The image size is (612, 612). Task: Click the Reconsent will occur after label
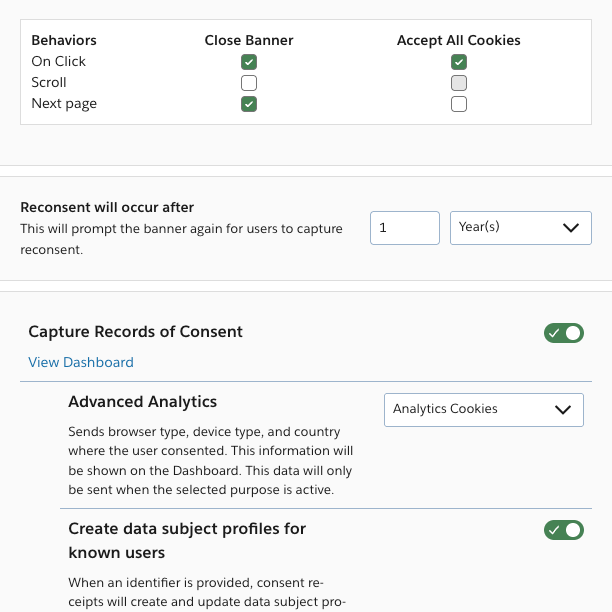[107, 208]
